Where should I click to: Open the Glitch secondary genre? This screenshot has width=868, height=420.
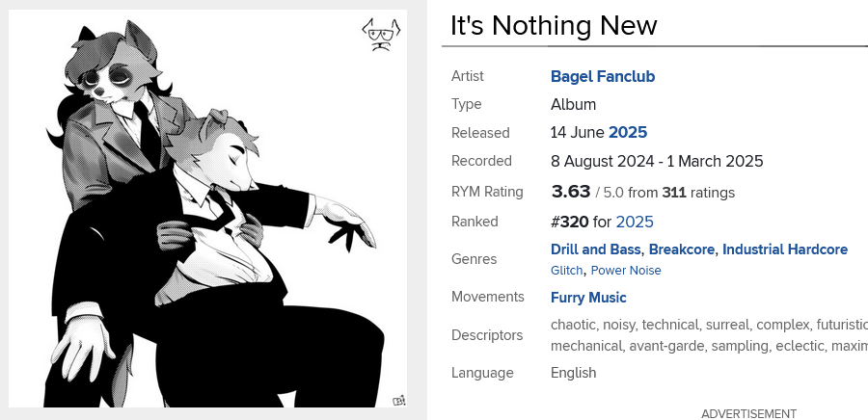[x=566, y=271]
